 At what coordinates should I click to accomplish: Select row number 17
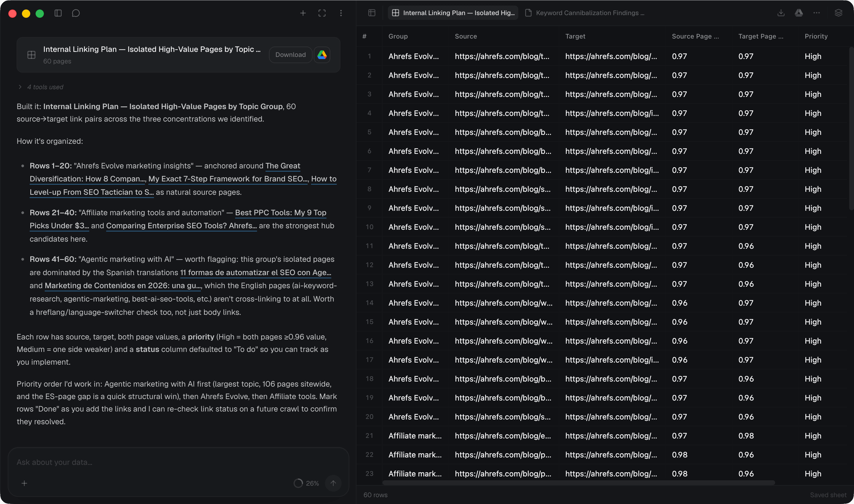(369, 360)
